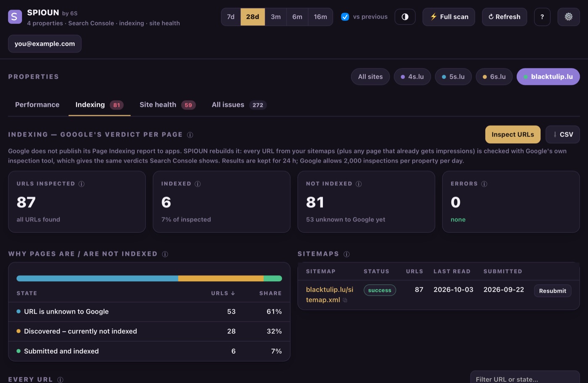Click the SPIOUN purple S logo
This screenshot has width=588, height=383.
pos(15,17)
